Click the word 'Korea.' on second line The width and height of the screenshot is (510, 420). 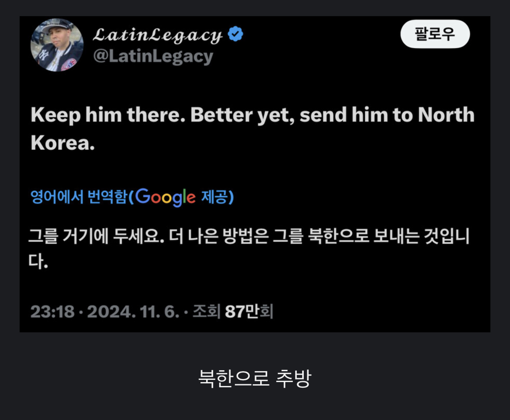point(63,143)
